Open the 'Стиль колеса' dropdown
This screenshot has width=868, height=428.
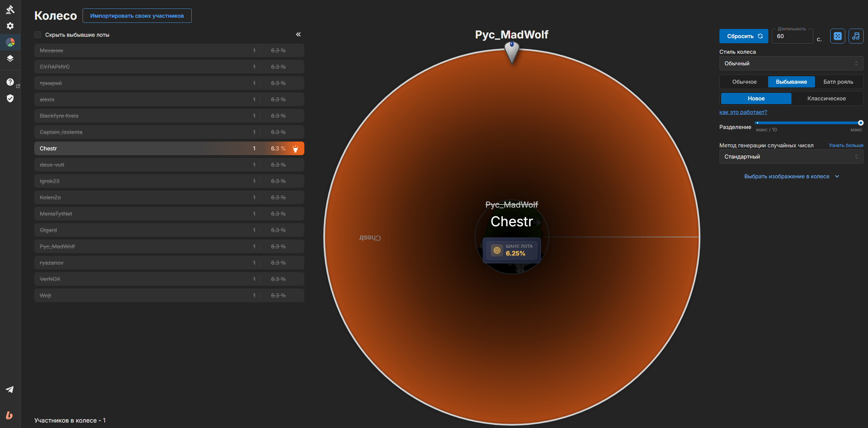pos(791,63)
